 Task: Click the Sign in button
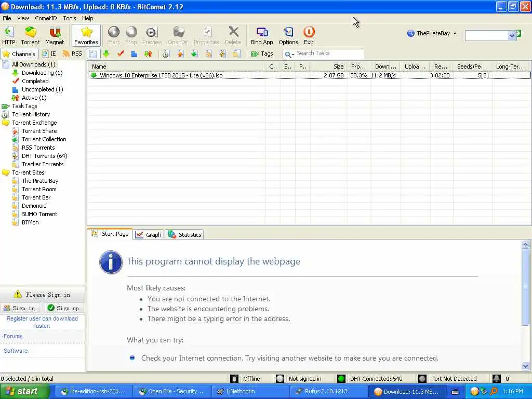coord(20,308)
